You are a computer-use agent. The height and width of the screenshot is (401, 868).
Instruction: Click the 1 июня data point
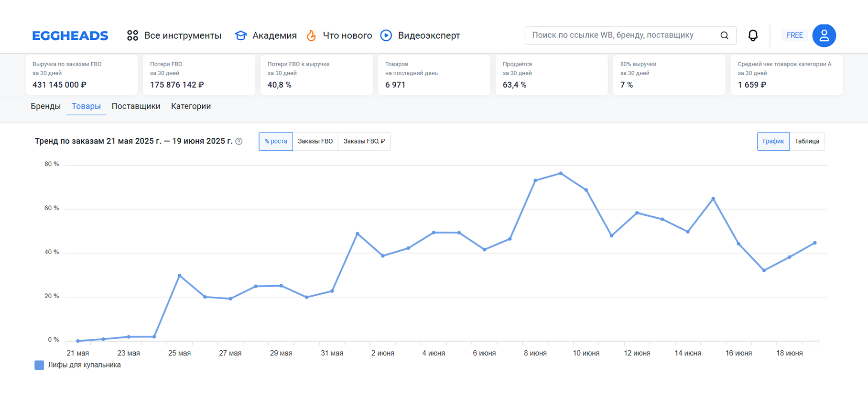click(x=358, y=234)
